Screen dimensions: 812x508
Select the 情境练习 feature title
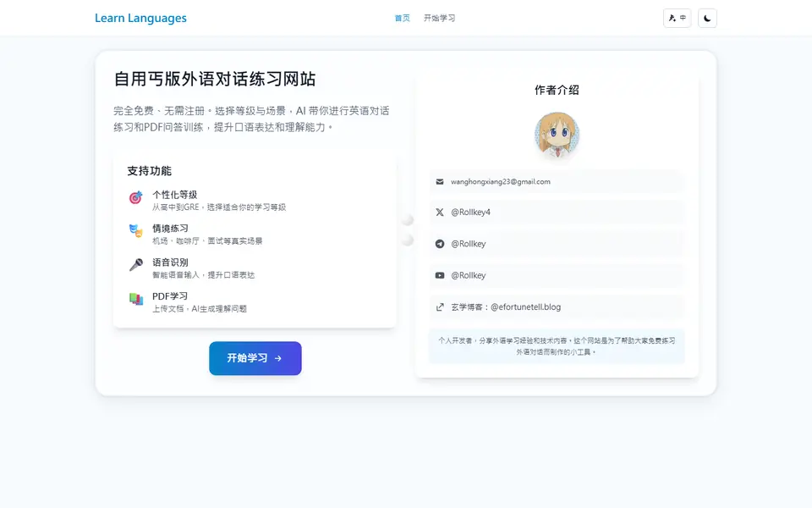170,229
